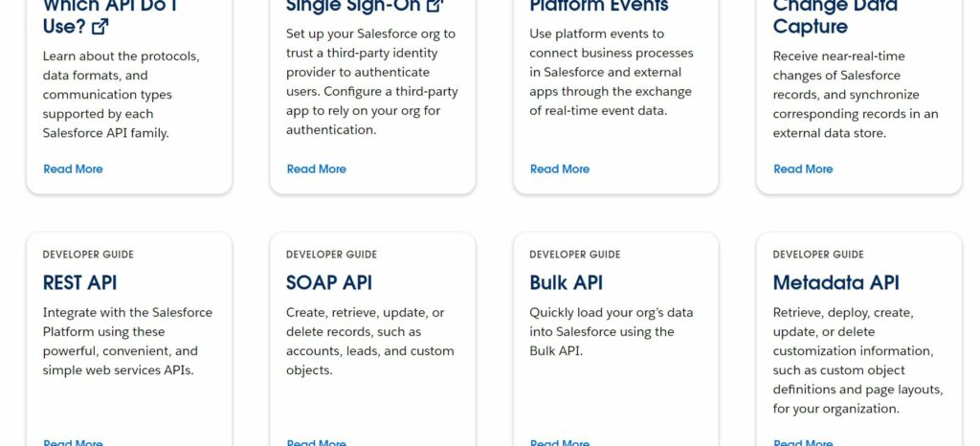980x446 pixels.
Task: Open the Single Sign-On card title
Action: 354,6
